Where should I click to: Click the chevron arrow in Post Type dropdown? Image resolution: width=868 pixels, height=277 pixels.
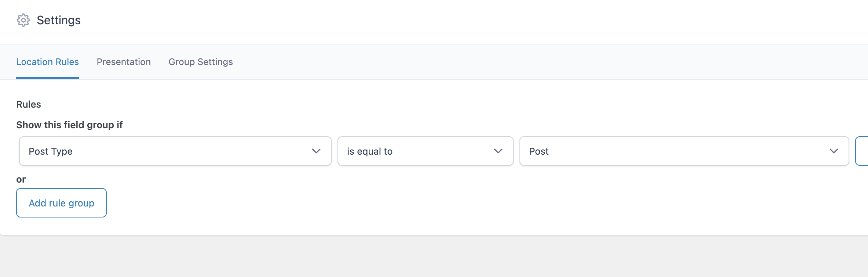pos(316,151)
